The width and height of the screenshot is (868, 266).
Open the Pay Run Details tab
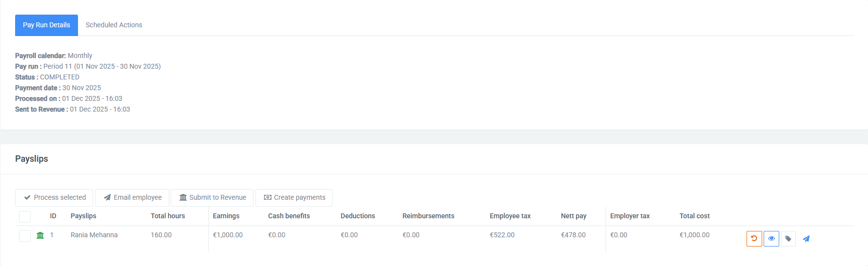[46, 25]
